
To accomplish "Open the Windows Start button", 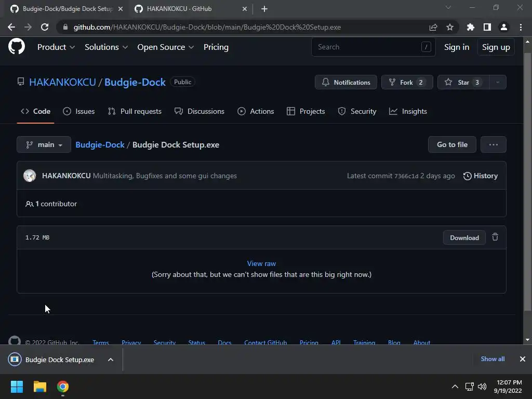I will click(x=17, y=387).
